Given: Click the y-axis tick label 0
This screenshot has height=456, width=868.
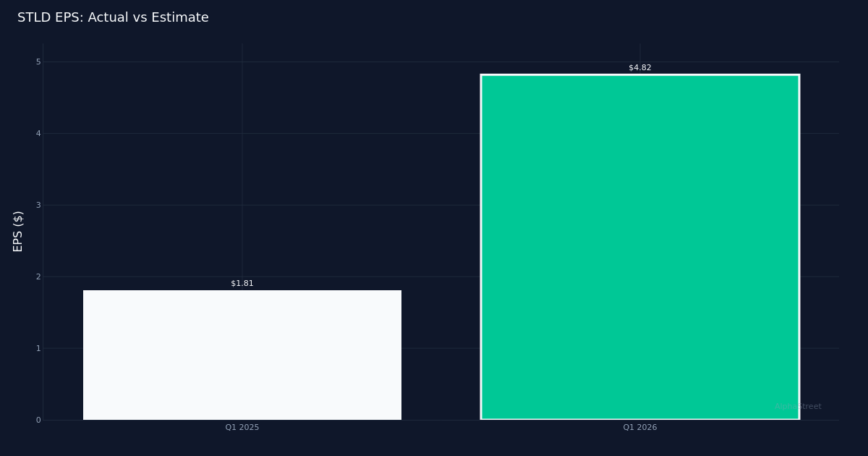Looking at the screenshot, I should coord(38,420).
